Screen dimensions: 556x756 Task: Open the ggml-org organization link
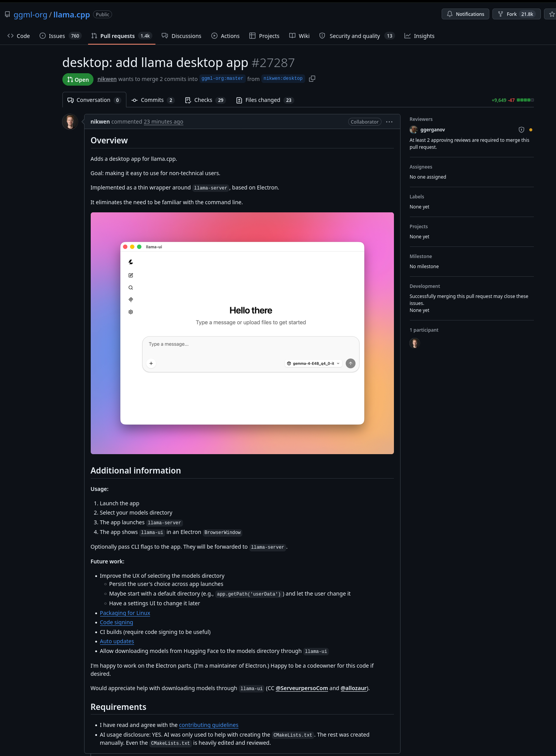pos(30,15)
